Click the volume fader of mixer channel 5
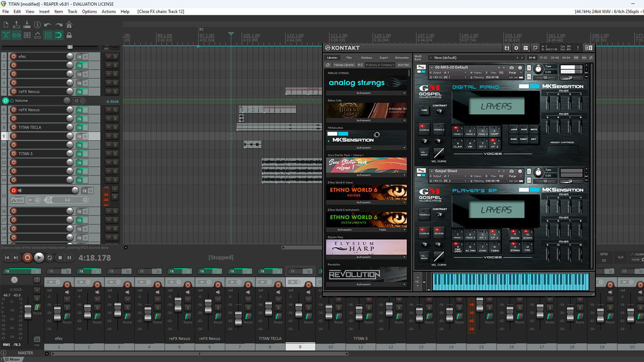This screenshot has height=362, width=644. pos(178,305)
